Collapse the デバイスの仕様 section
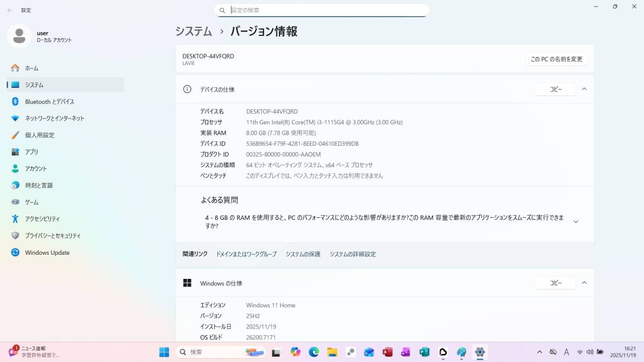This screenshot has height=362, width=644. [584, 89]
